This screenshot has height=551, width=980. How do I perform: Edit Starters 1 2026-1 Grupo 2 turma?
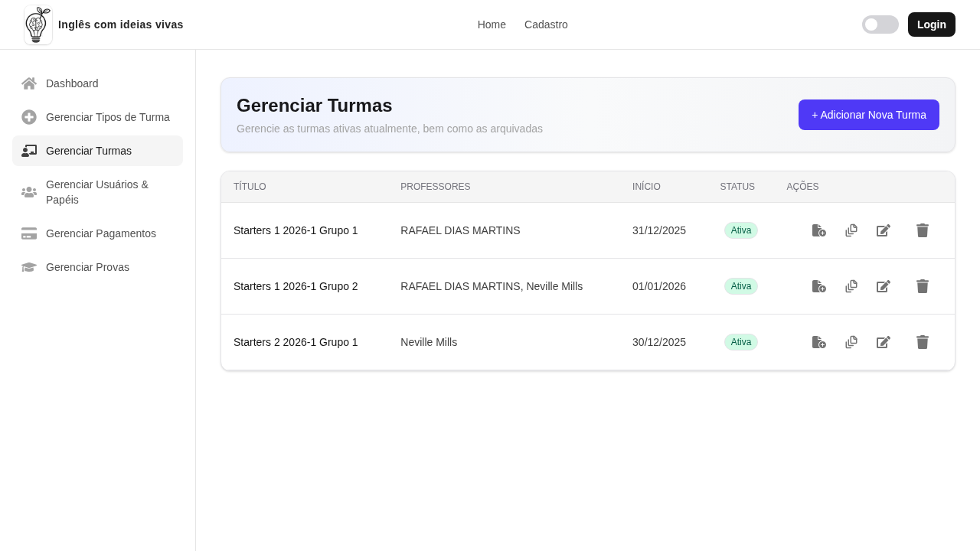coord(884,286)
